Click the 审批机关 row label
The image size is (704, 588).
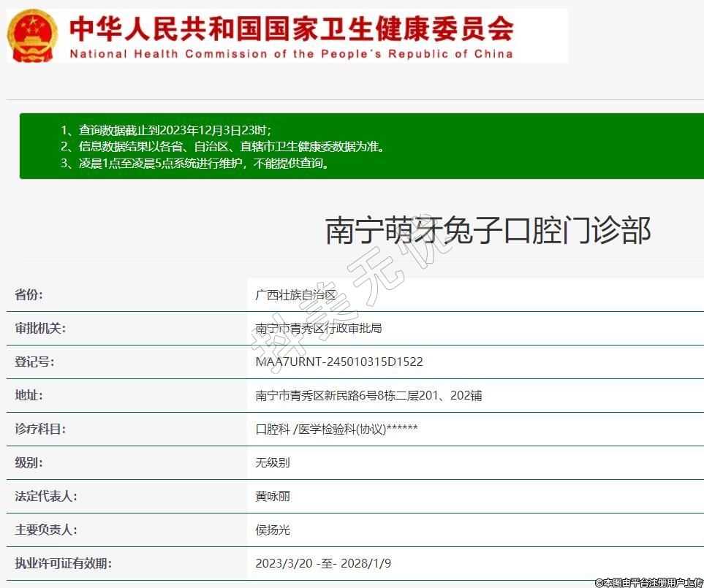coord(40,329)
